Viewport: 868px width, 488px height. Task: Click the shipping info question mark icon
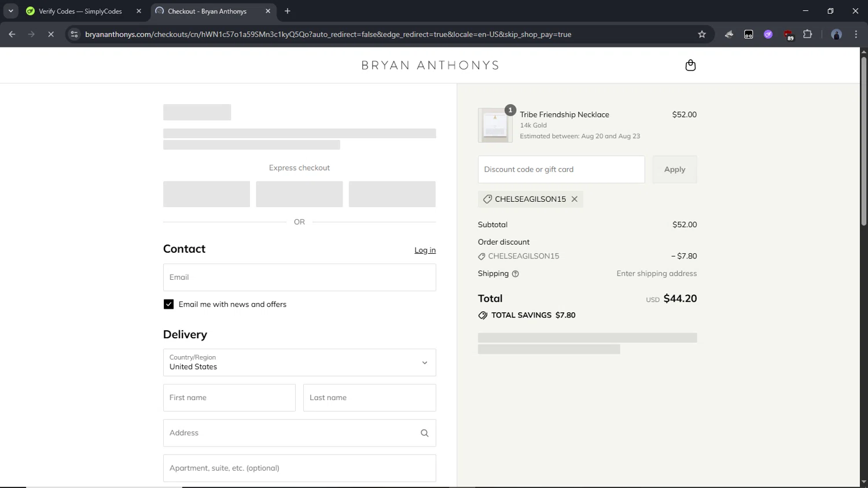coord(516,274)
